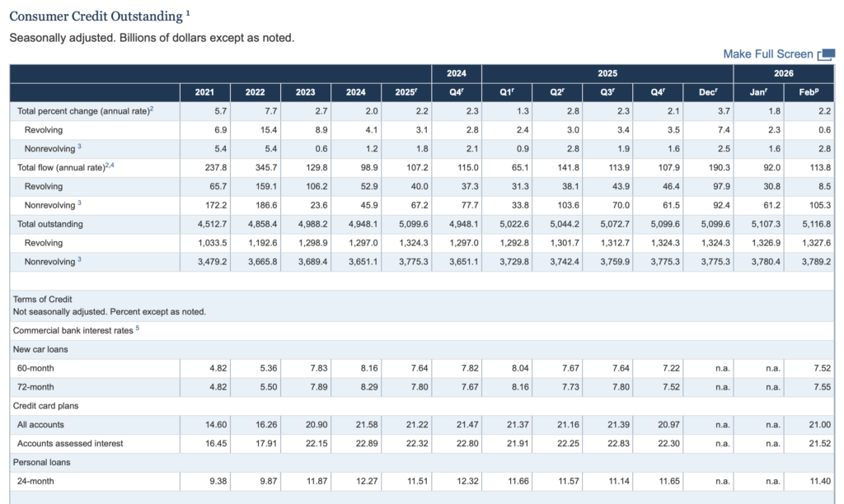Select the 2021 column header
Screen dimensions: 844x504
205,92
